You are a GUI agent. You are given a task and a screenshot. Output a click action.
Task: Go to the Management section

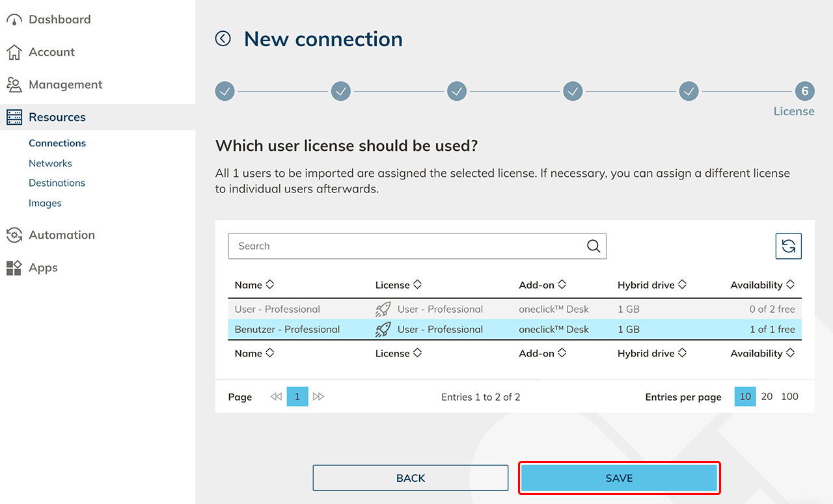tap(65, 85)
